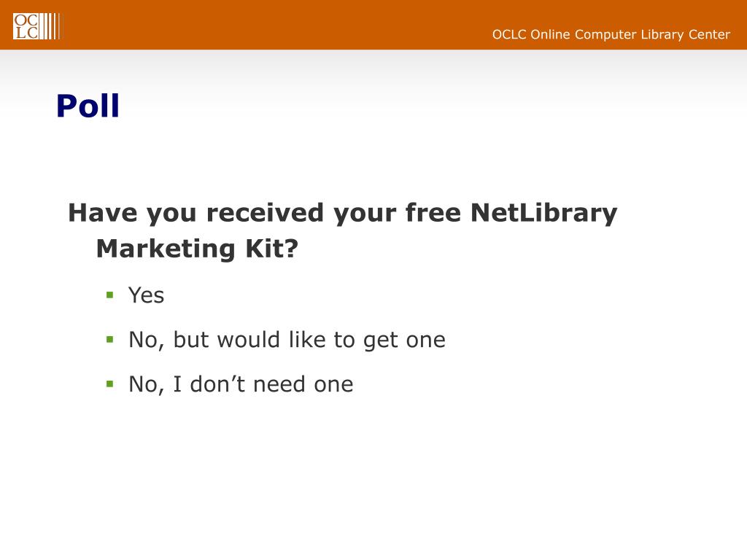Click the green bullet beside Yes
The width and height of the screenshot is (747, 560).
coord(110,295)
